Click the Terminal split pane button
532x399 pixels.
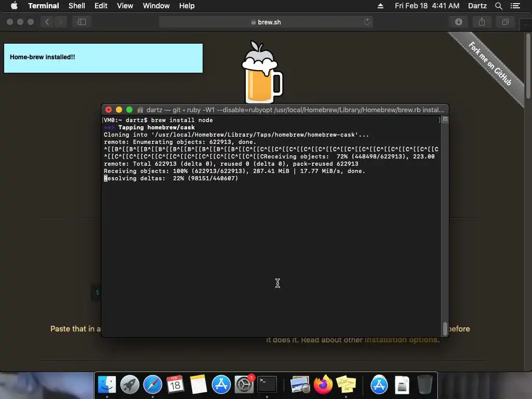445,119
